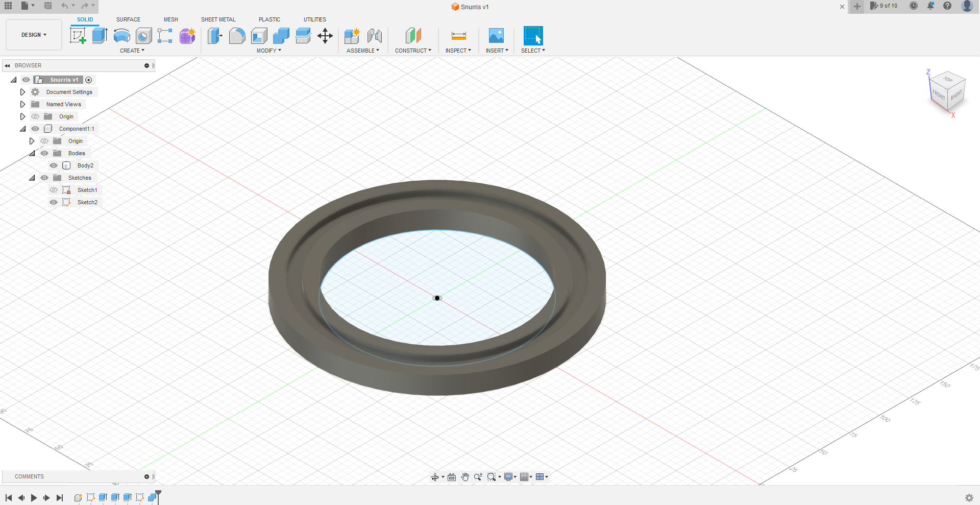Viewport: 980px width, 505px height.
Task: Expand Named Views node
Action: 22,104
